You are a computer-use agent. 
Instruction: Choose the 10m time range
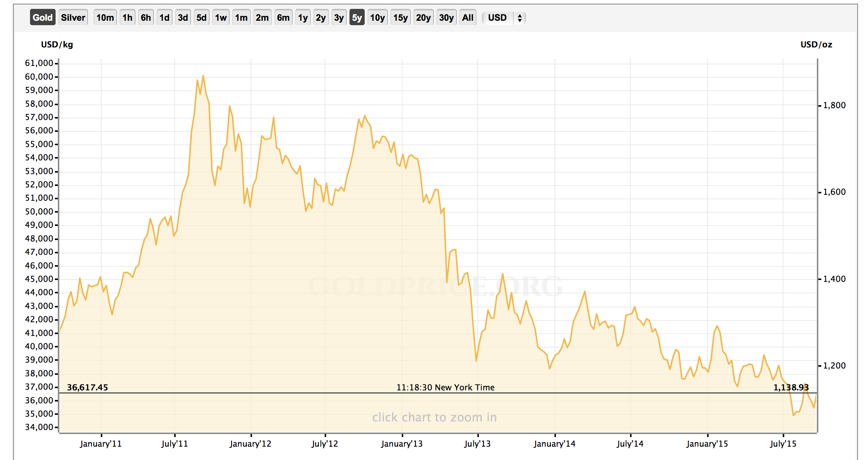click(105, 17)
